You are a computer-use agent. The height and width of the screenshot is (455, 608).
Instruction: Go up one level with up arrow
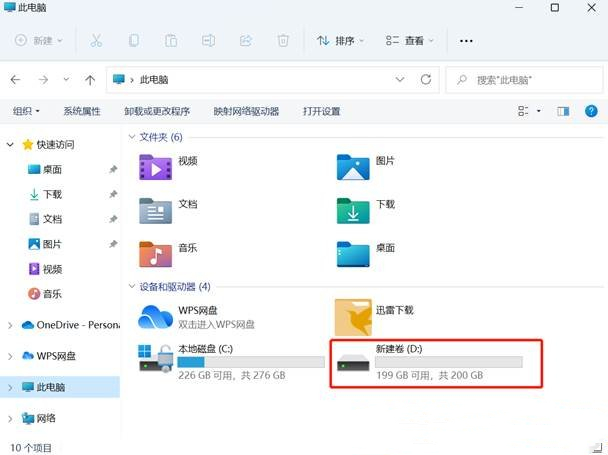click(90, 79)
